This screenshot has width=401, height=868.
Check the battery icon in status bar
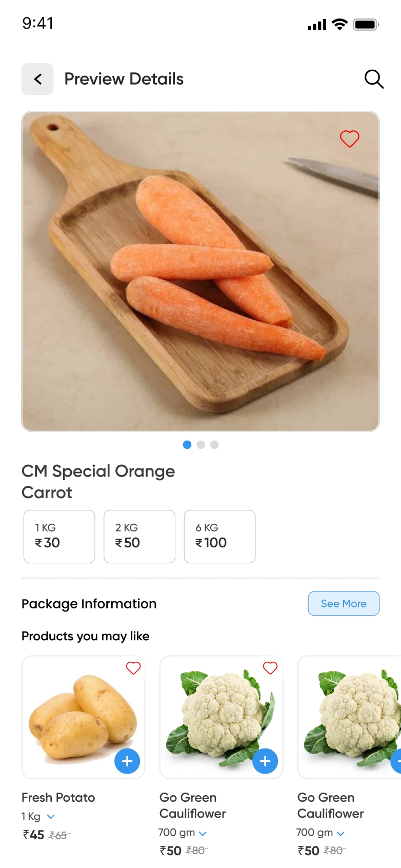click(x=366, y=25)
